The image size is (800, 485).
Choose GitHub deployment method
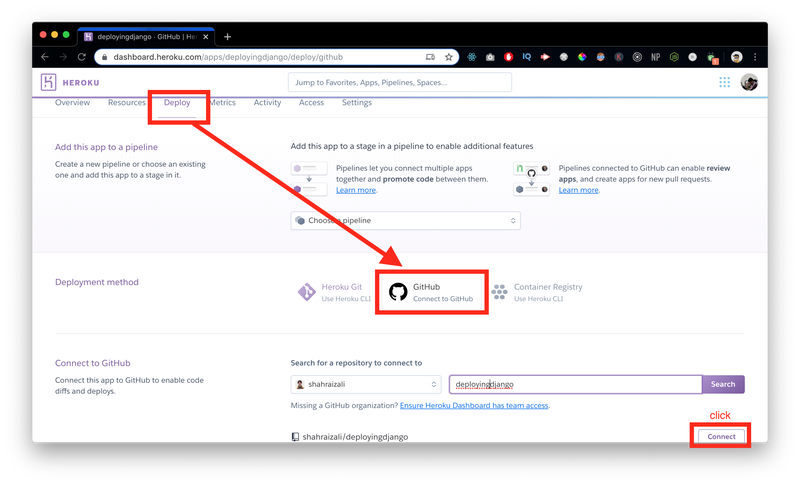432,292
